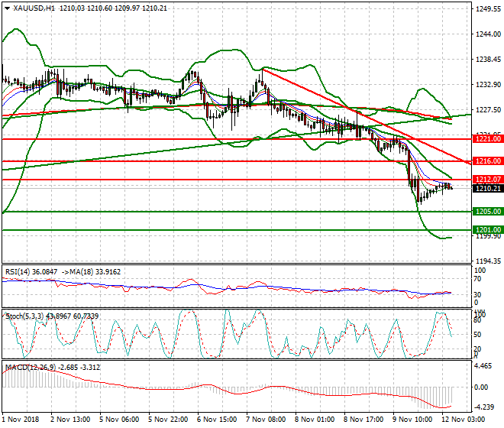Viewport: 504px width, 428px height.
Task: Click the triangle arrow beside XAUUSD,H1 title
Action: (6, 8)
